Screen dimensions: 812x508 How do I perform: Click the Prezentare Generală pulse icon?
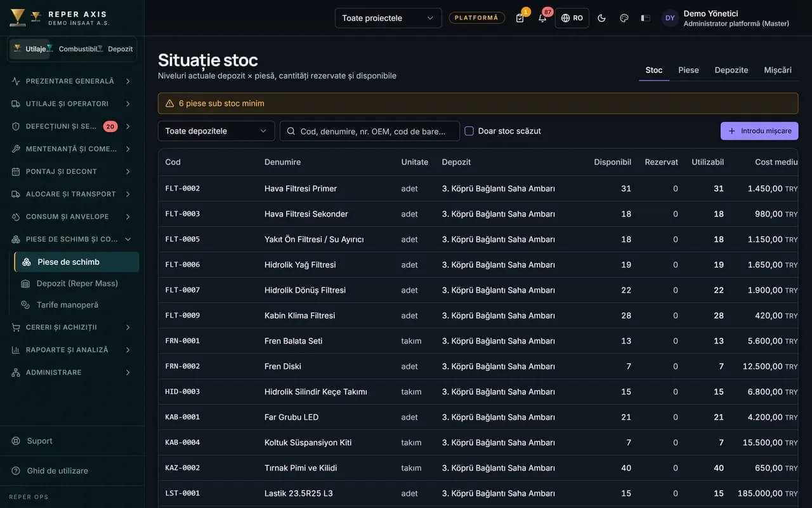click(16, 81)
